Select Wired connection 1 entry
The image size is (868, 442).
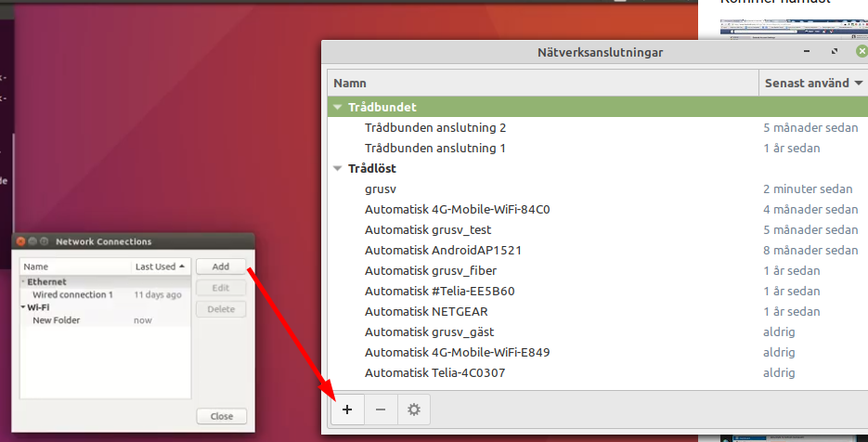[x=72, y=294]
